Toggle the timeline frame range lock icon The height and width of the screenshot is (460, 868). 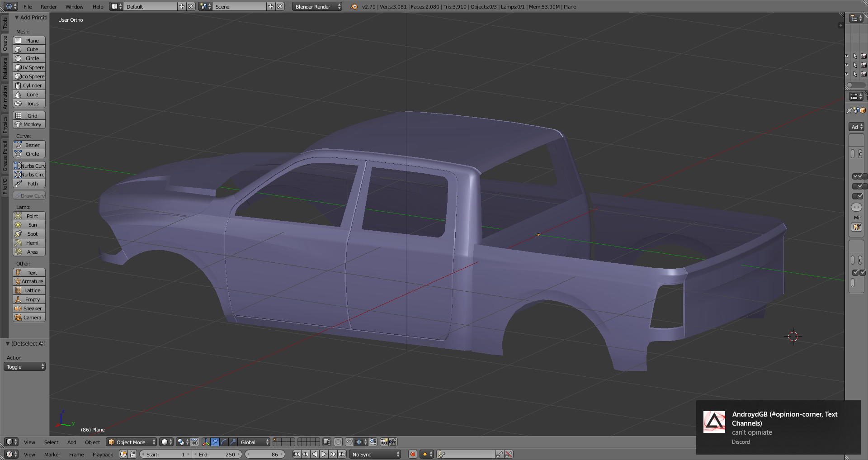point(132,454)
